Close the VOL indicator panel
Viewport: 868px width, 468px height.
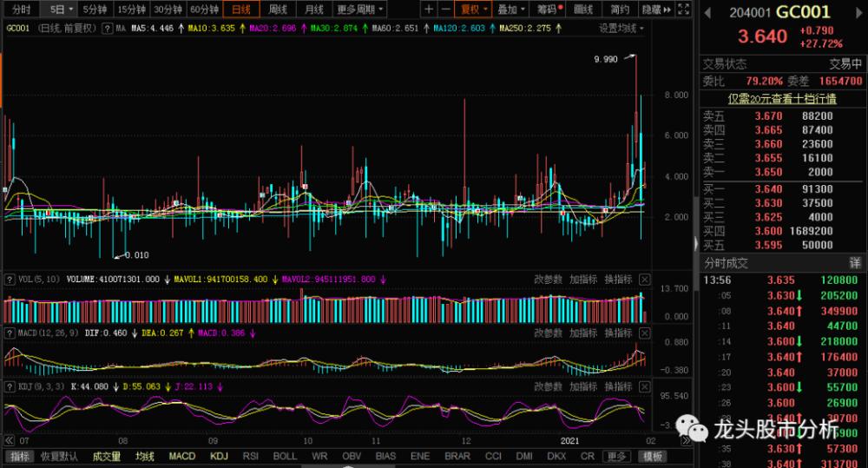coord(644,279)
